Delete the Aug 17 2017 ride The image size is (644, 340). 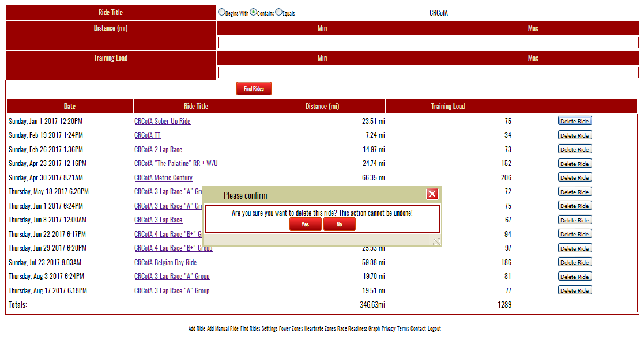(x=574, y=290)
